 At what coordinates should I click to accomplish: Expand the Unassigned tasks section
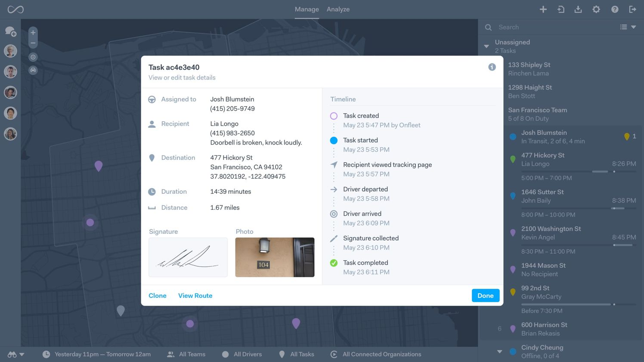(x=486, y=46)
